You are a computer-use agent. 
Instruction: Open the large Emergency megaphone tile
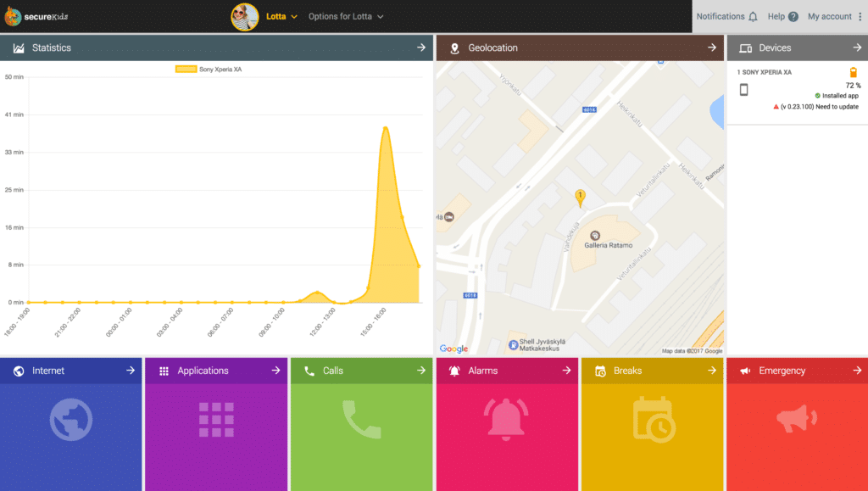click(x=797, y=419)
